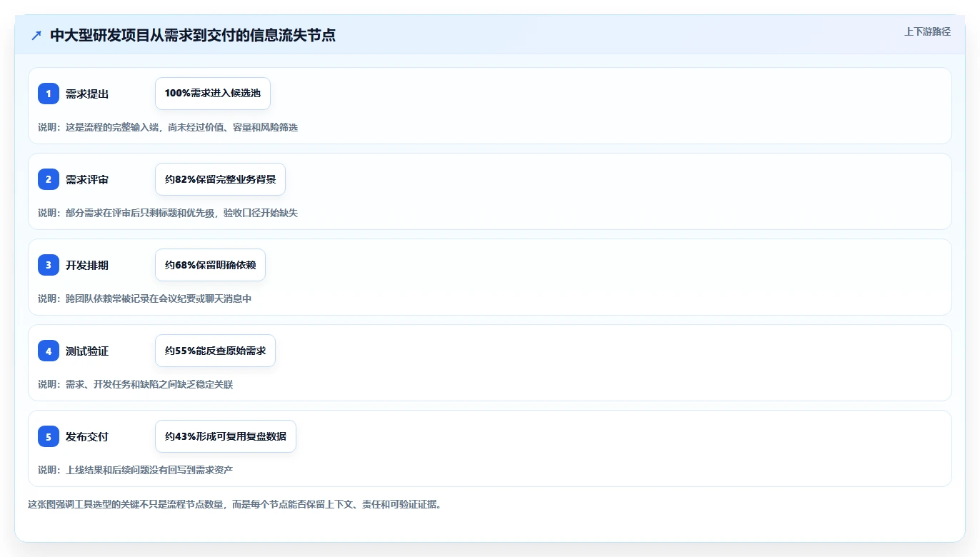Click the title 中大型研发项目从需求到交付的信息流失节点

pyautogui.click(x=193, y=35)
